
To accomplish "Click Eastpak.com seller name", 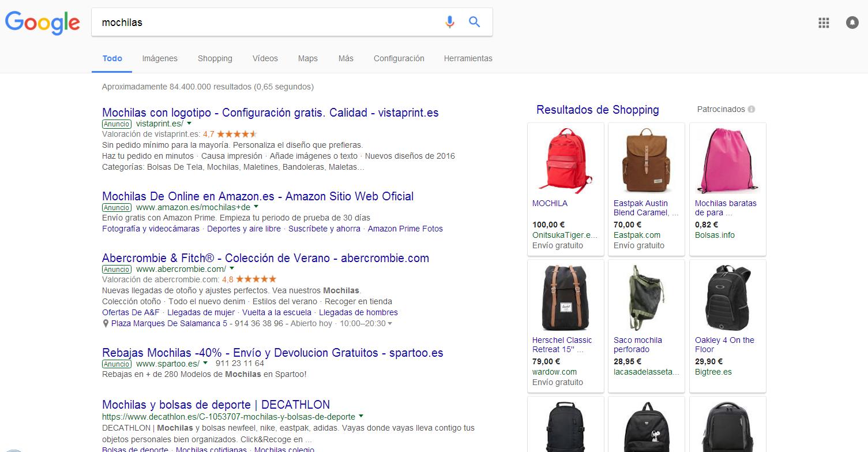I will 637,235.
